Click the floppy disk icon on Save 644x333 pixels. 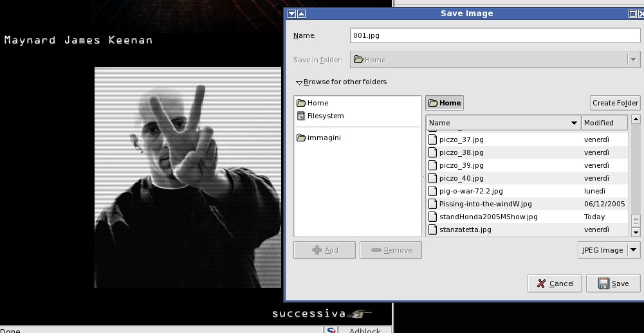[x=603, y=283]
